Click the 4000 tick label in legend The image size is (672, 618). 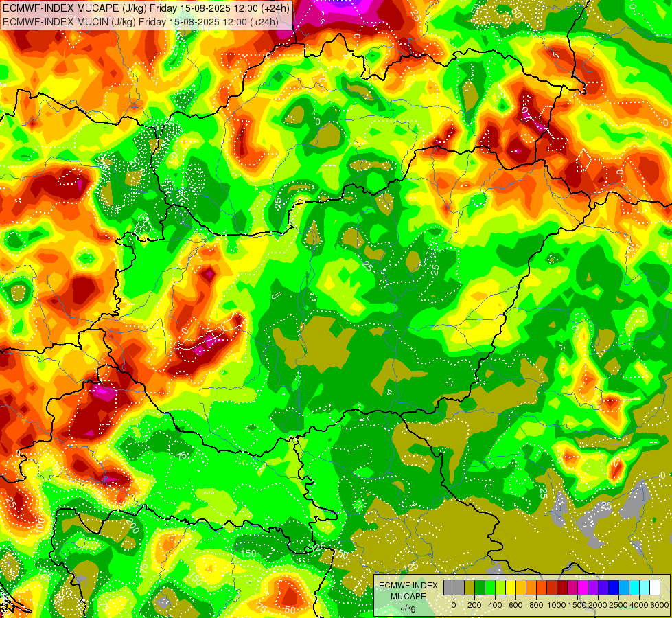(639, 605)
